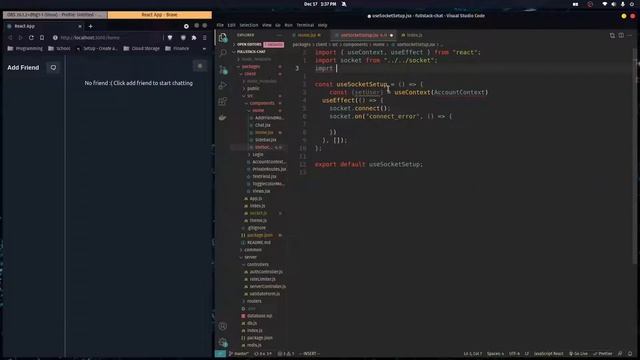This screenshot has width=640, height=360.
Task: Open the Help menu
Action: click(322, 25)
